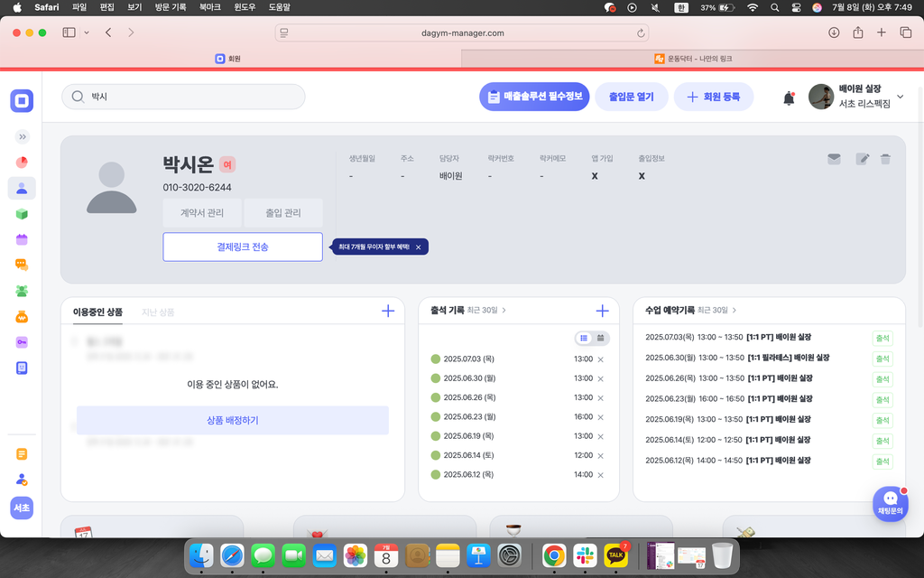Switch attendance record to list view
The height and width of the screenshot is (578, 924).
584,338
